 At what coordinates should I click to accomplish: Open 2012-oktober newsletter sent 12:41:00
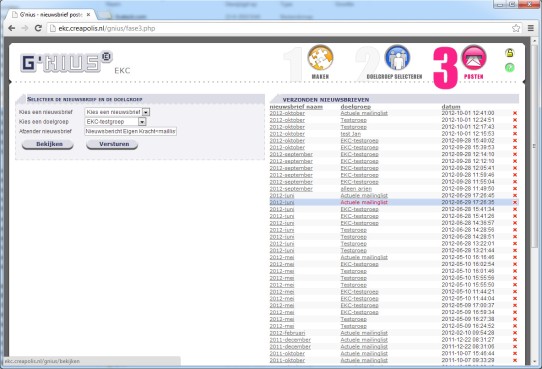(287, 113)
